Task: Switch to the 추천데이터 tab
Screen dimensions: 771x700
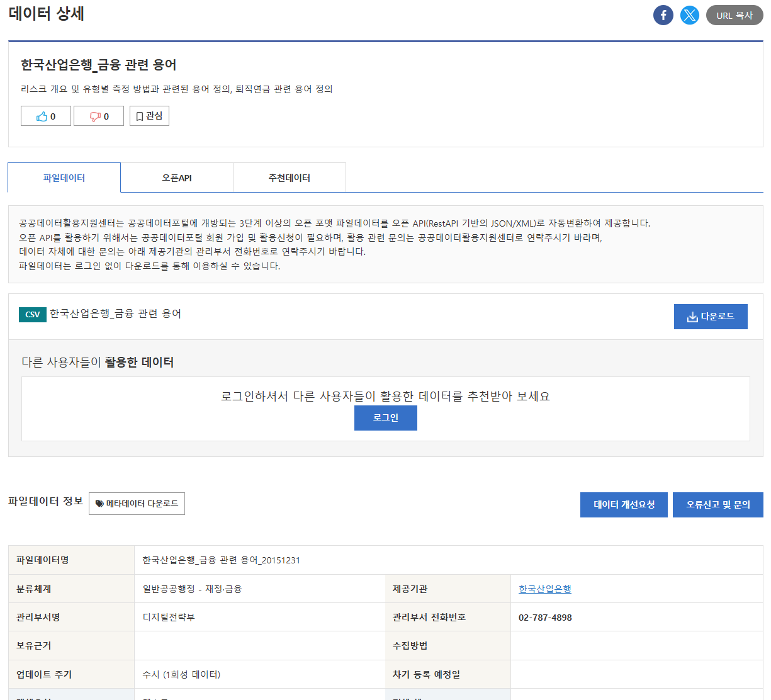Action: [290, 178]
